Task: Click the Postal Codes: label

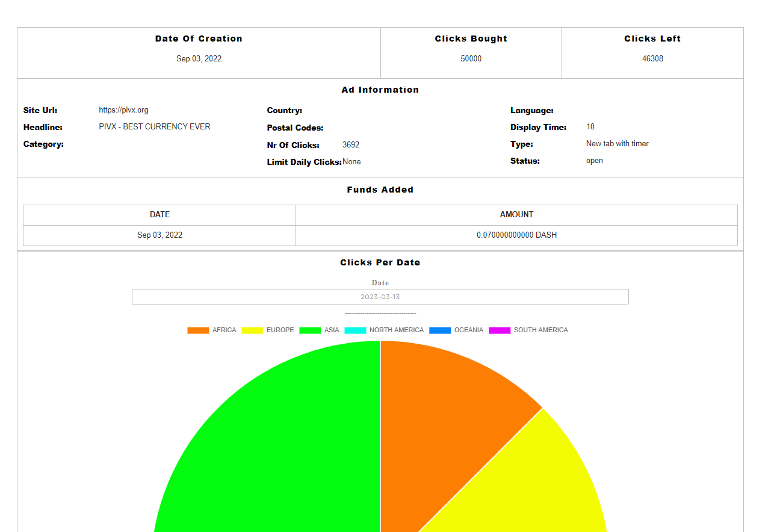Action: [296, 128]
